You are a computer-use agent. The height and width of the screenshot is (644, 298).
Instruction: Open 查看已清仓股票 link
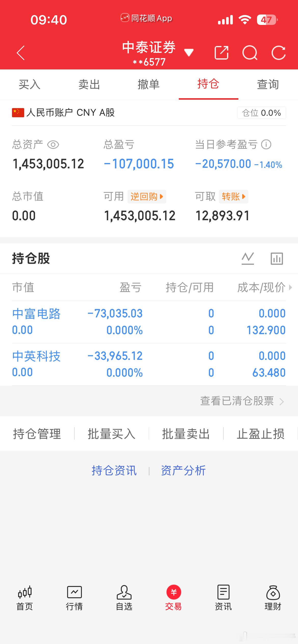tap(242, 401)
